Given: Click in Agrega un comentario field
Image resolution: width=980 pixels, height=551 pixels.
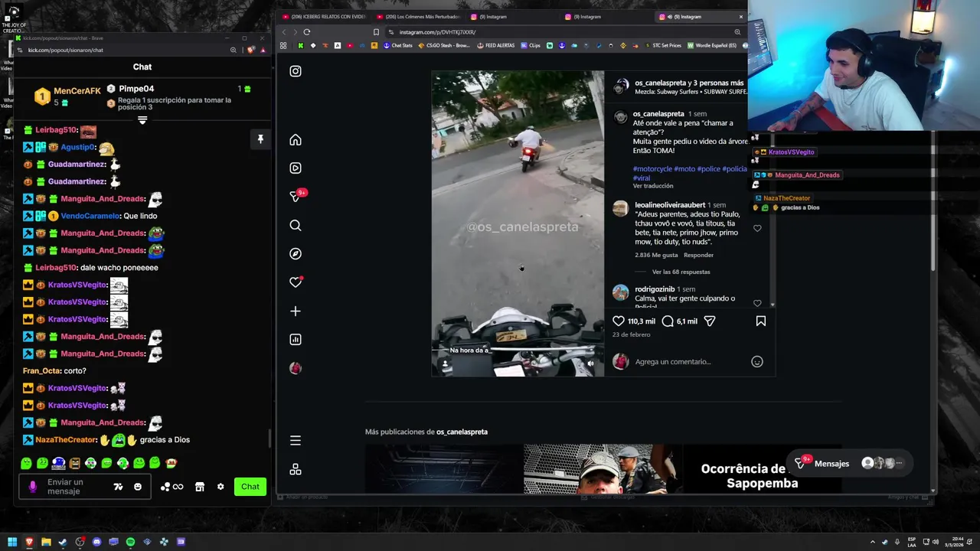Looking at the screenshot, I should (x=689, y=362).
